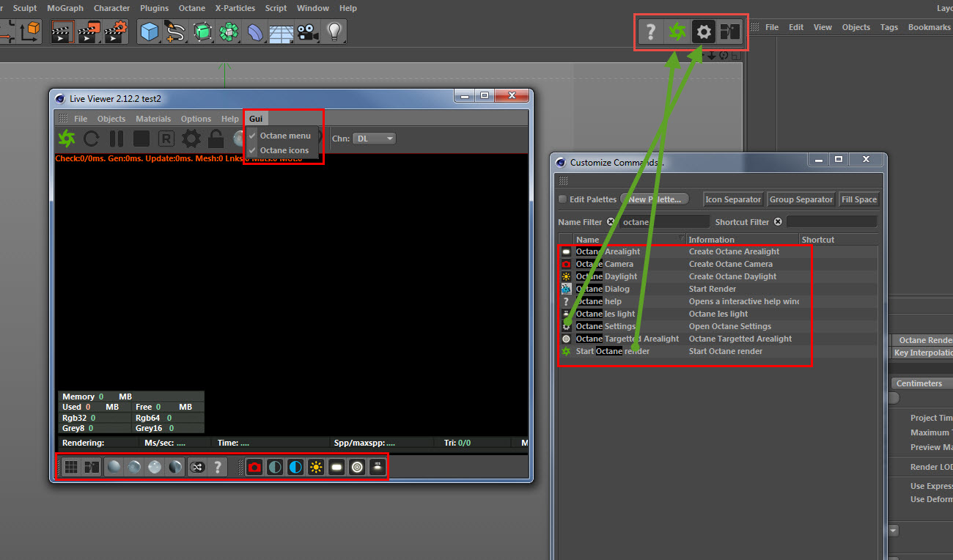The image size is (953, 560).
Task: Click the shuffle arrows icon in bottom toolbar
Action: (x=197, y=467)
